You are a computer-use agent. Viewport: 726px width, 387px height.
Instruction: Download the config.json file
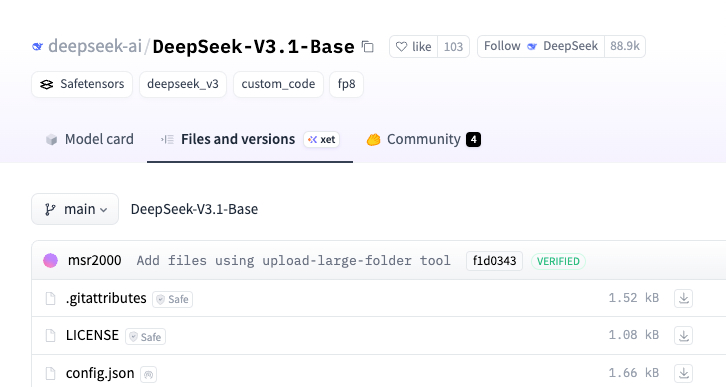(x=684, y=373)
